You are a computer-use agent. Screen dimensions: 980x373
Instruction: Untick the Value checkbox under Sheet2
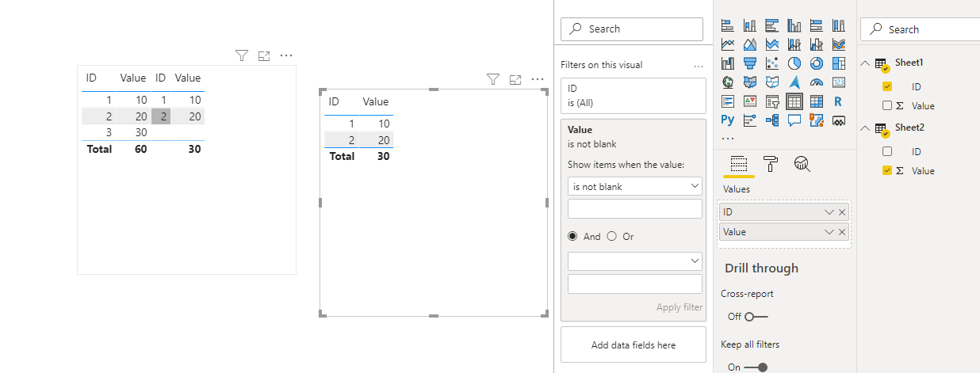[887, 170]
